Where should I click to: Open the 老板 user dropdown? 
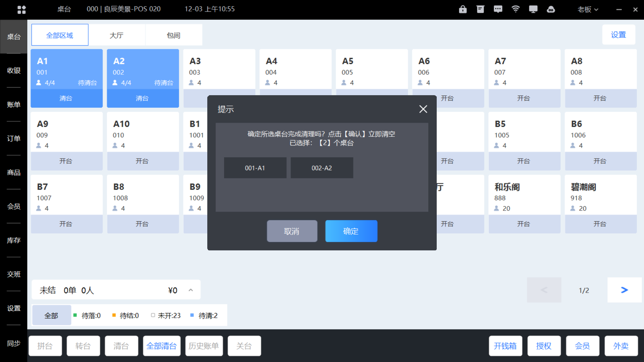tap(588, 9)
